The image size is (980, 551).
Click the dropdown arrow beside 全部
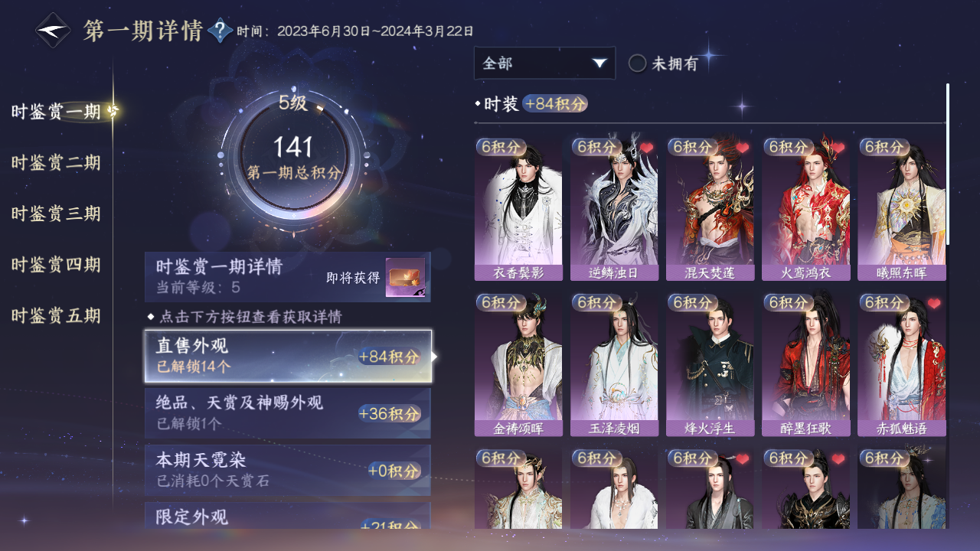coord(599,64)
